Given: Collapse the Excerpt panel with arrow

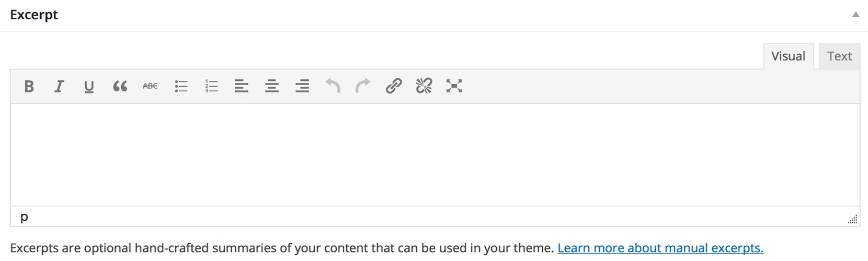Looking at the screenshot, I should pos(855,15).
